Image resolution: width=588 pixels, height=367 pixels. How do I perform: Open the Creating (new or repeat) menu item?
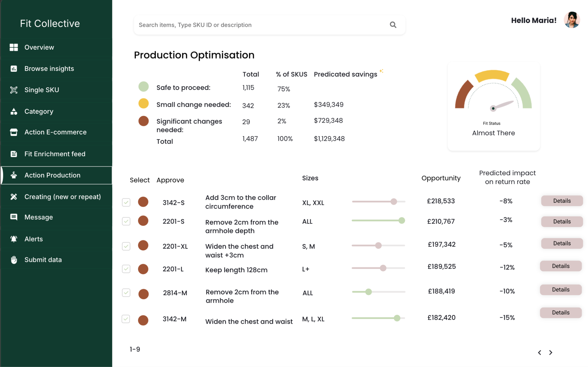point(62,197)
